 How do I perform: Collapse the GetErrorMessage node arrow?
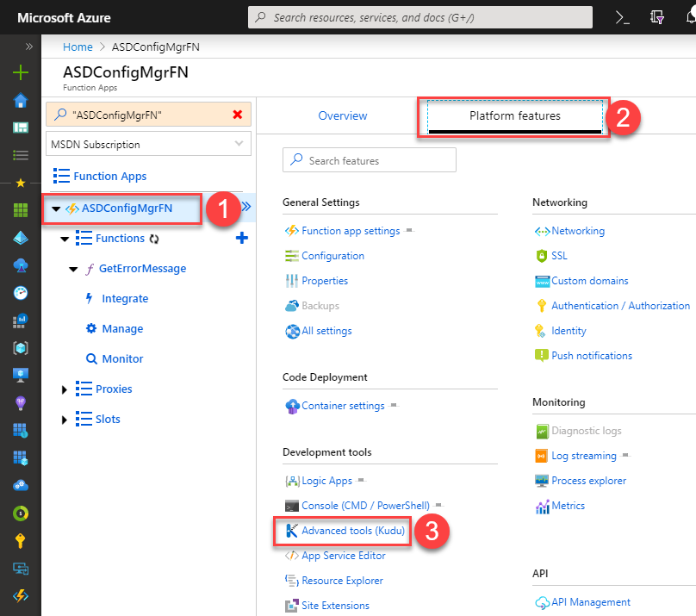click(x=74, y=269)
